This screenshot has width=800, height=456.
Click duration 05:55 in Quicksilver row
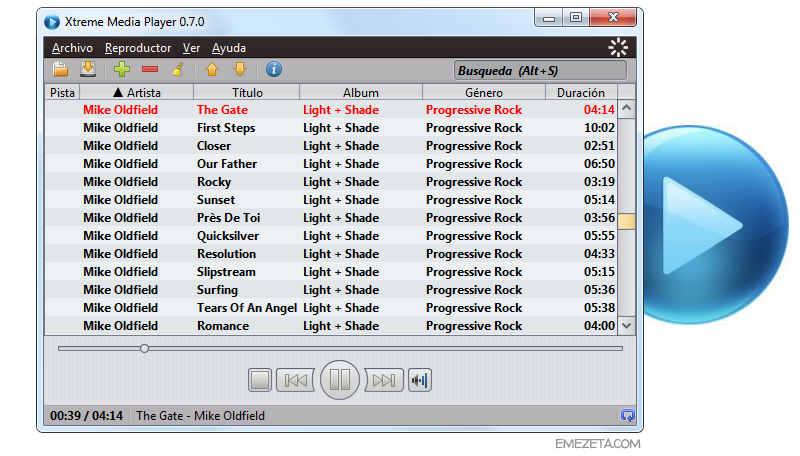599,236
